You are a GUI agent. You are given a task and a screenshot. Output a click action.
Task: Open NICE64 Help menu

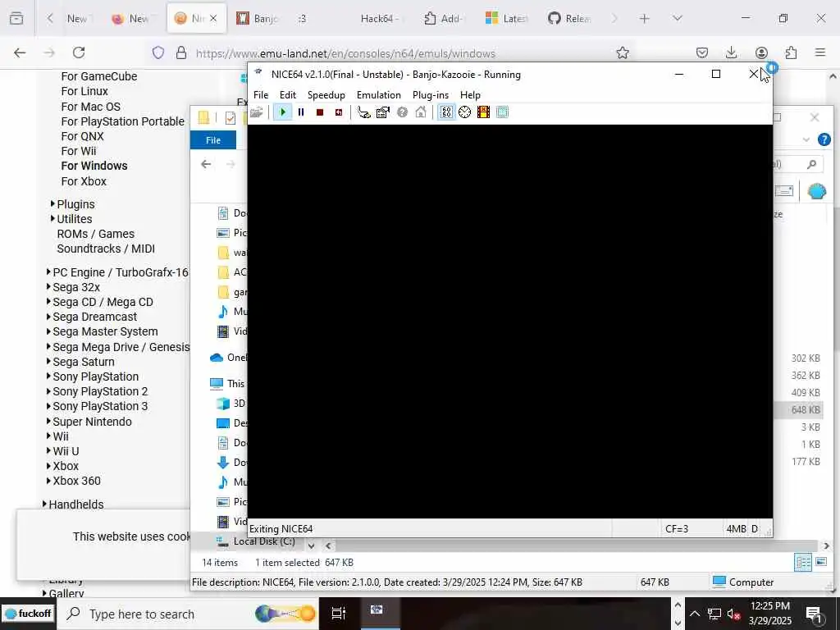pyautogui.click(x=470, y=95)
